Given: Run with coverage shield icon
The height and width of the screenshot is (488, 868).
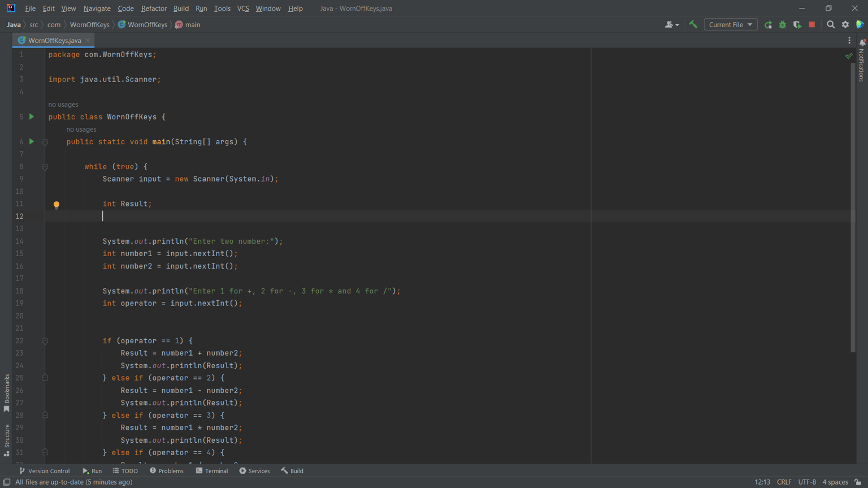Looking at the screenshot, I should (797, 24).
